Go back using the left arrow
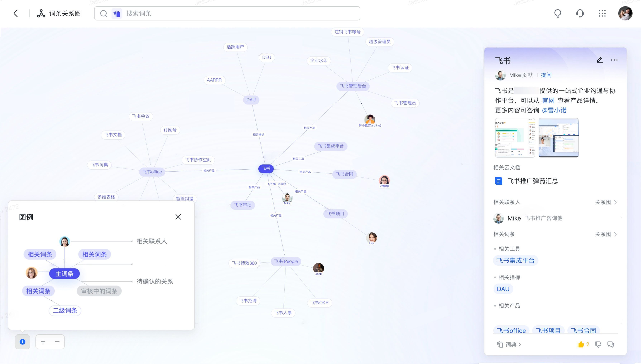Screen dimensions: 641x364 click(x=16, y=13)
